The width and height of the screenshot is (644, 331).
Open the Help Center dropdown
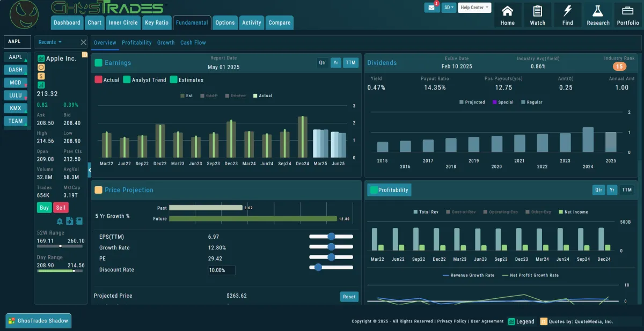click(474, 8)
